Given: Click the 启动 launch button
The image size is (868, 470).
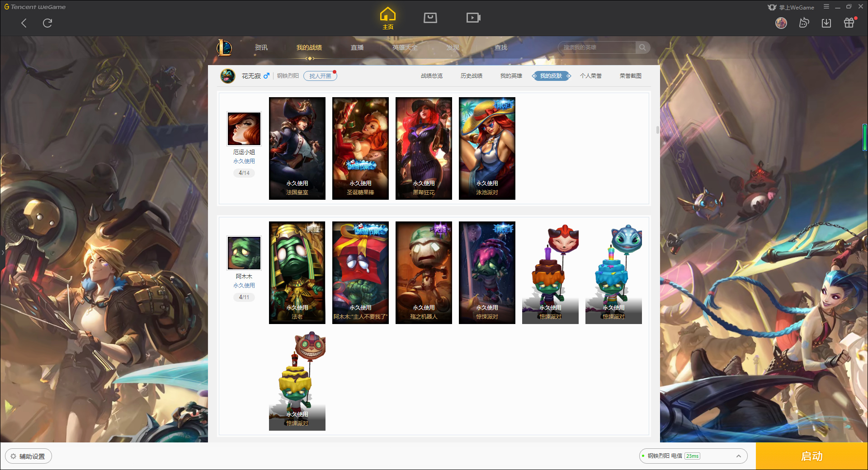Looking at the screenshot, I should (x=811, y=456).
